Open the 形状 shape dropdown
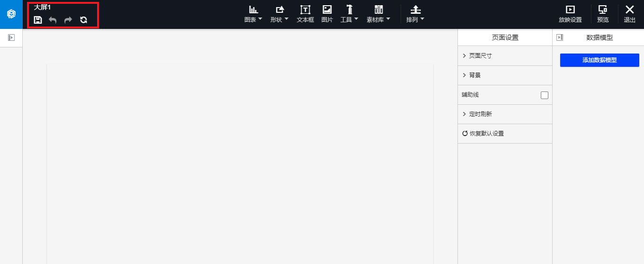Image resolution: width=644 pixels, height=264 pixels. [x=279, y=14]
